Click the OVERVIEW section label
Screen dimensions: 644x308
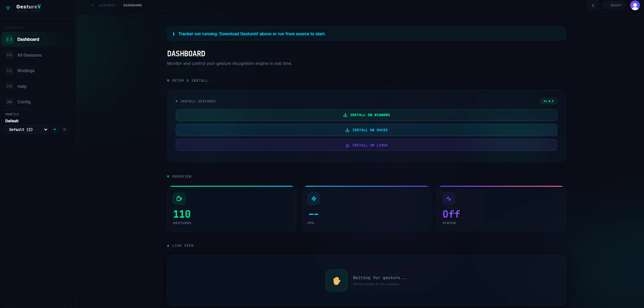182,176
